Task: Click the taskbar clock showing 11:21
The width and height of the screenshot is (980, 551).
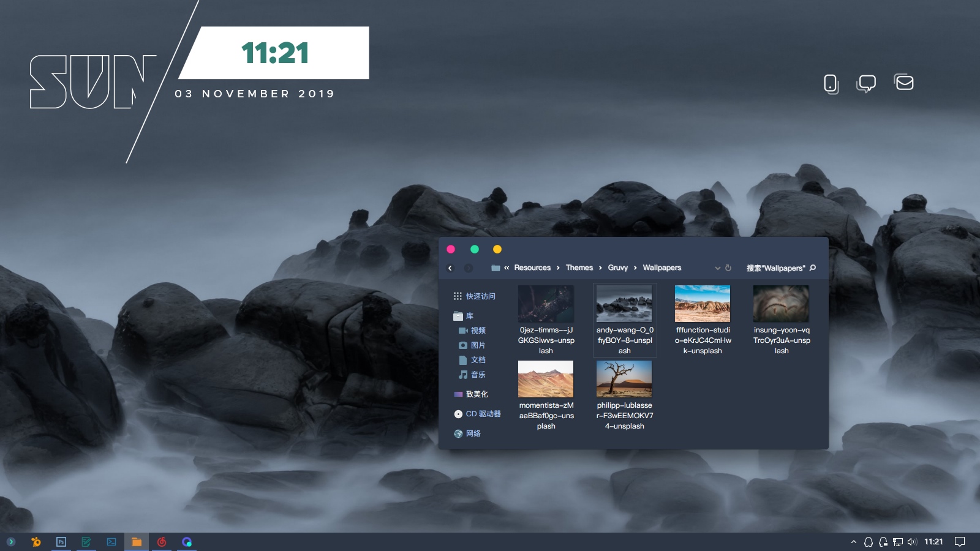Action: tap(933, 542)
